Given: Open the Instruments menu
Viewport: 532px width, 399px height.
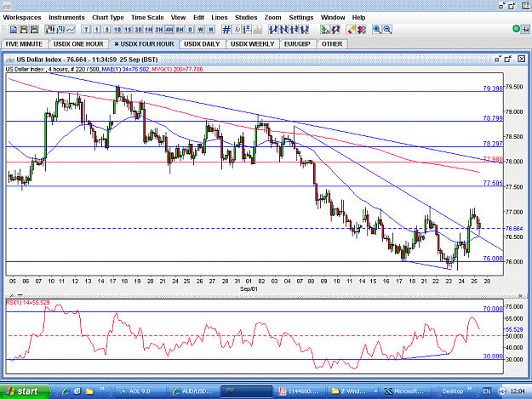Looking at the screenshot, I should [66, 17].
